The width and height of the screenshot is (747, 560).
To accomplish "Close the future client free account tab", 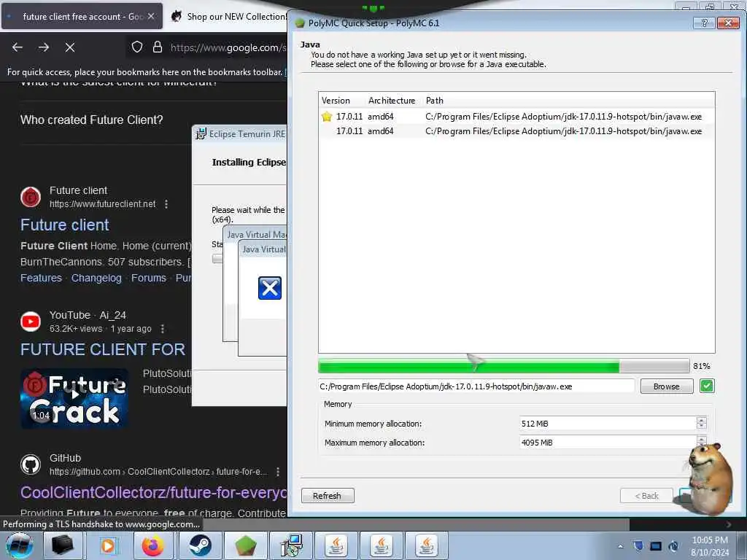I will [x=150, y=16].
